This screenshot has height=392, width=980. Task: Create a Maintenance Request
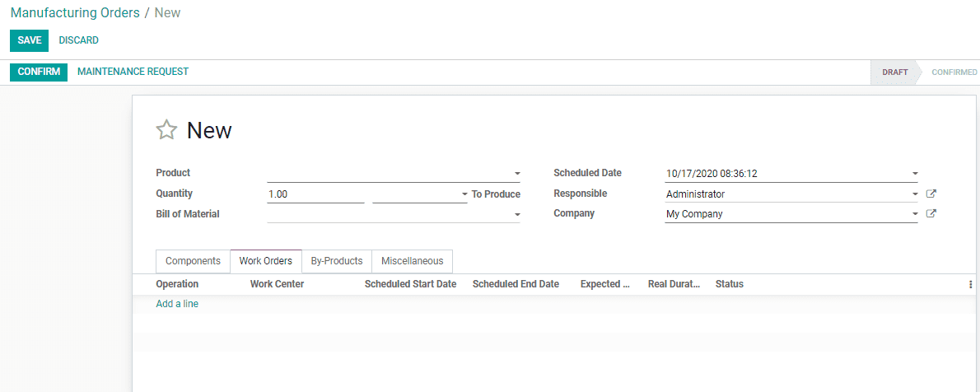133,72
